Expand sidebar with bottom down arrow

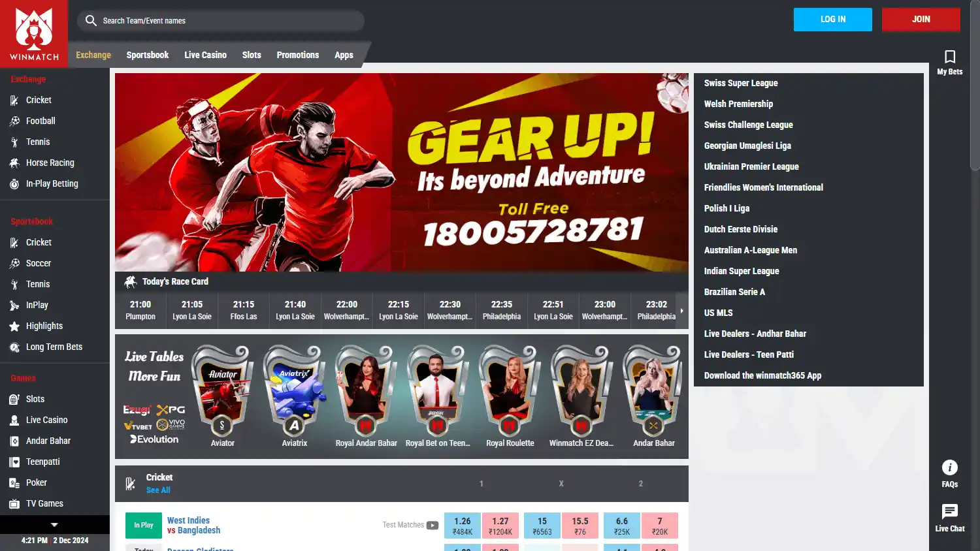point(55,524)
